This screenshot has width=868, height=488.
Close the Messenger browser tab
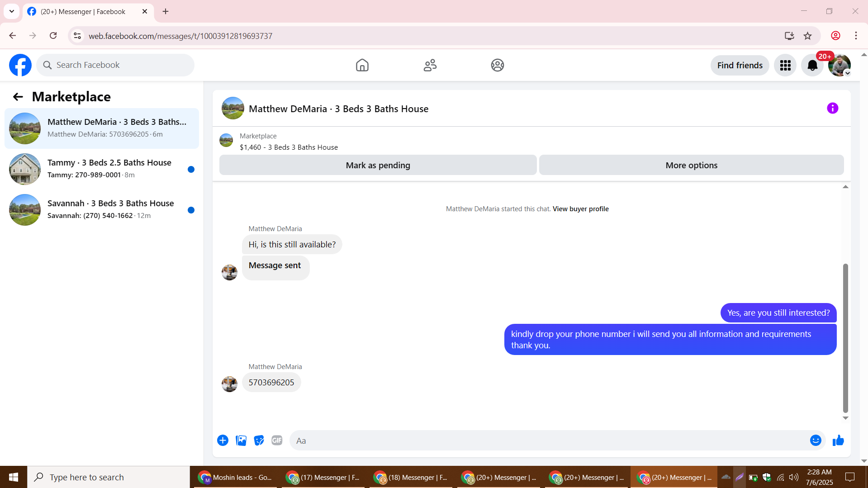click(x=145, y=11)
